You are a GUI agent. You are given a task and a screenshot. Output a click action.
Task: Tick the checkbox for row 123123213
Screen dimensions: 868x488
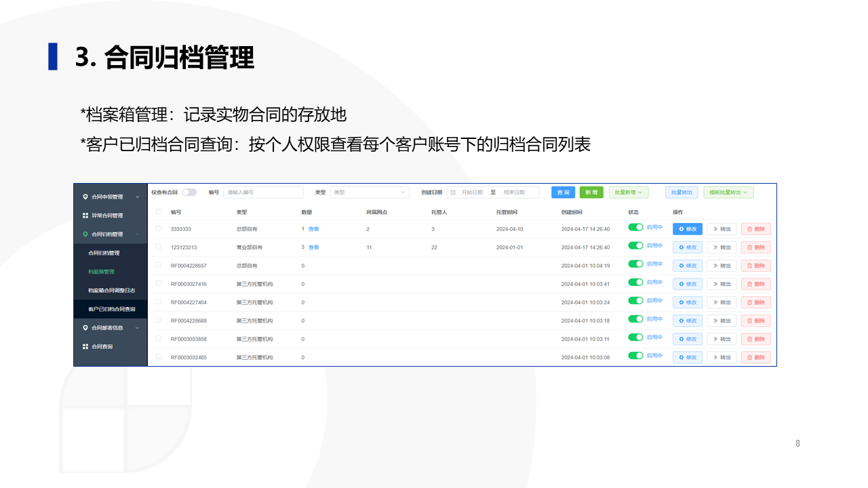pos(159,247)
